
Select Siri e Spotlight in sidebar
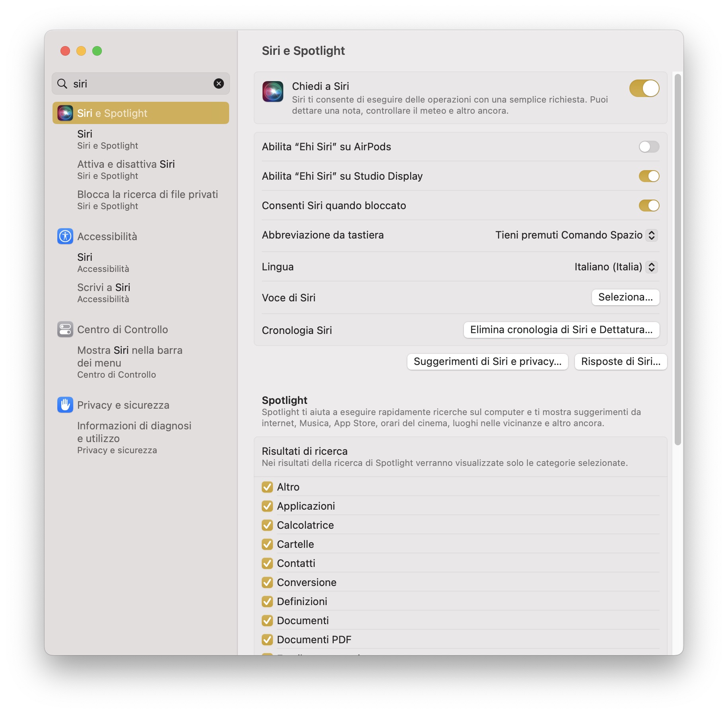coord(141,113)
